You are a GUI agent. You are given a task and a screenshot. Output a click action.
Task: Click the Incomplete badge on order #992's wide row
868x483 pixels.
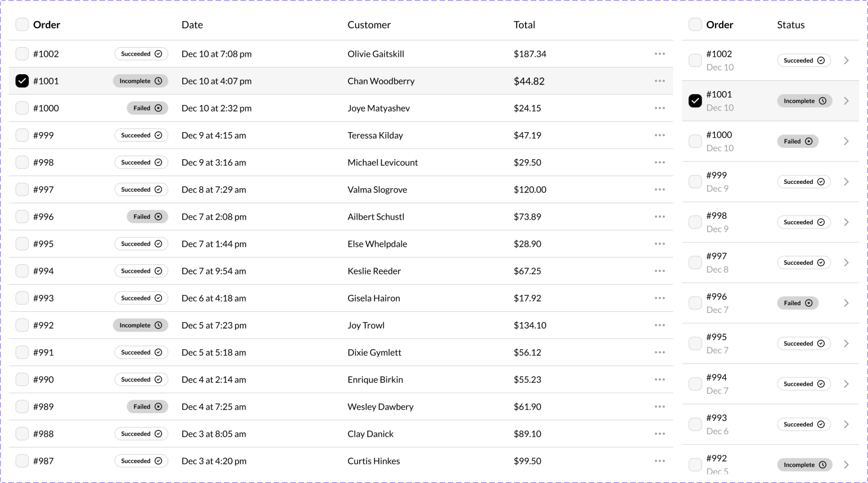click(140, 325)
